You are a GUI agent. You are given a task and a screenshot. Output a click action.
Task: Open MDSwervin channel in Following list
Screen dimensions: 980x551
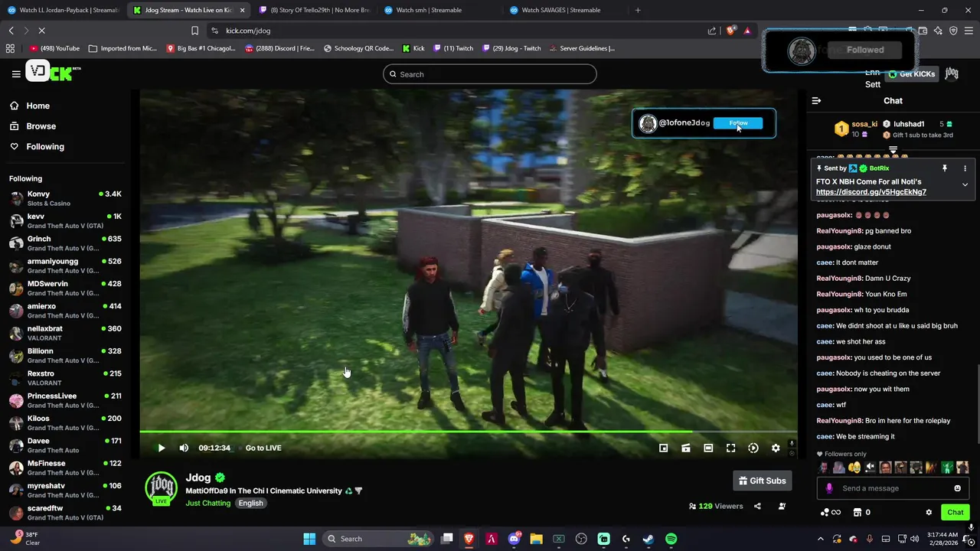click(x=65, y=288)
